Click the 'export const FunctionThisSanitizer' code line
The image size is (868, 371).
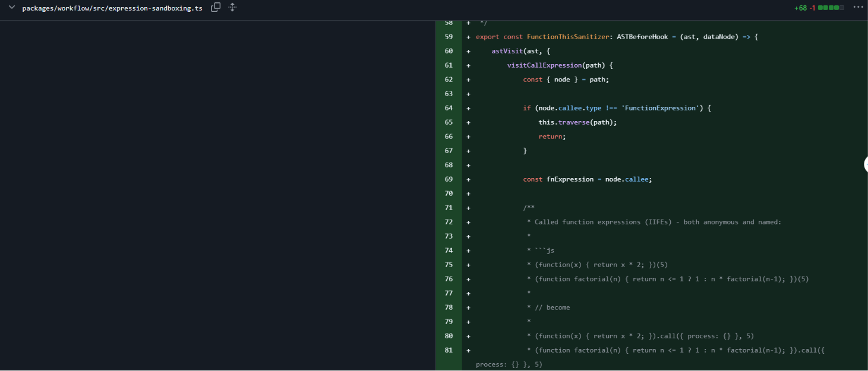coord(617,37)
